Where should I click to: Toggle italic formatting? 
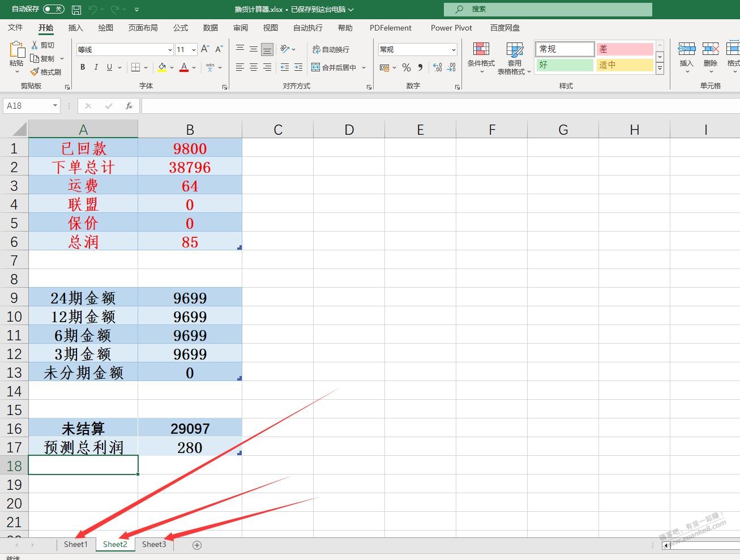(x=96, y=67)
